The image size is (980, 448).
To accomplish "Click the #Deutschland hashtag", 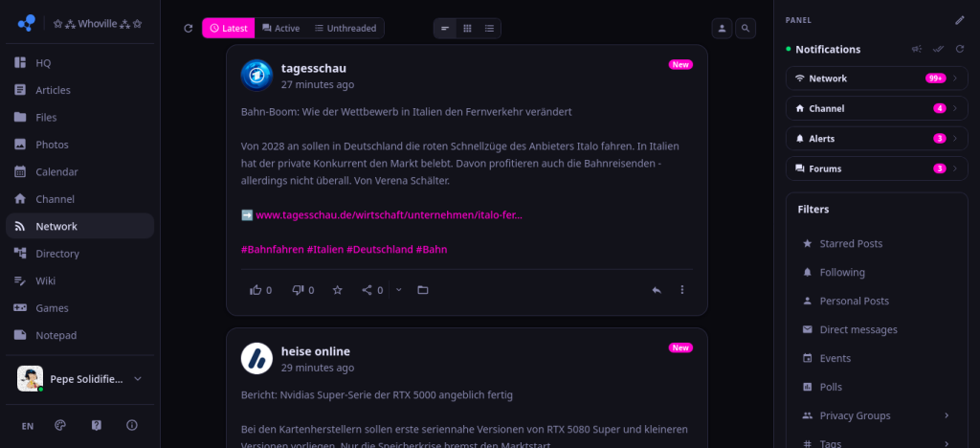I will point(379,249).
